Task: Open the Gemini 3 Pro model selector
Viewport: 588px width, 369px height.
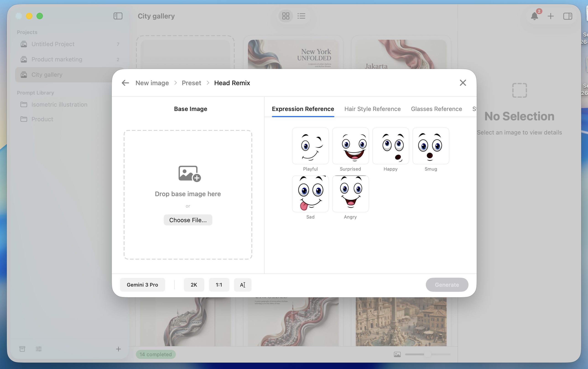Action: 142,285
